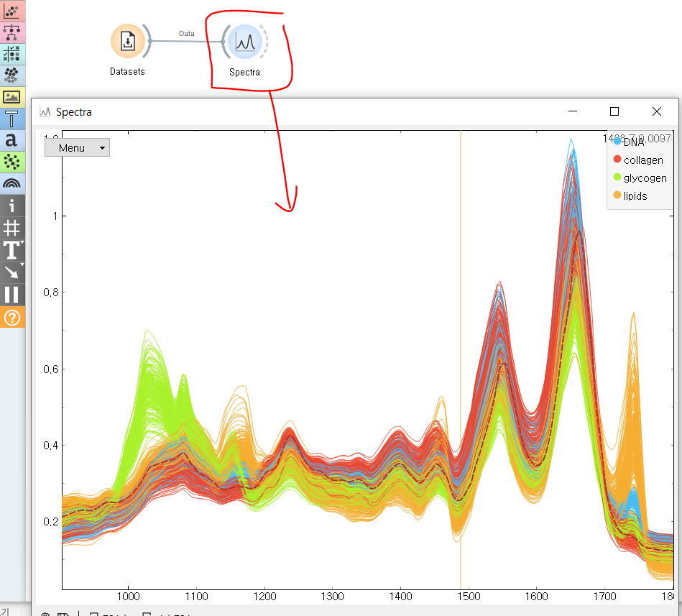
Task: Open the Visualize scatter-plot widget category
Action: coord(11,11)
